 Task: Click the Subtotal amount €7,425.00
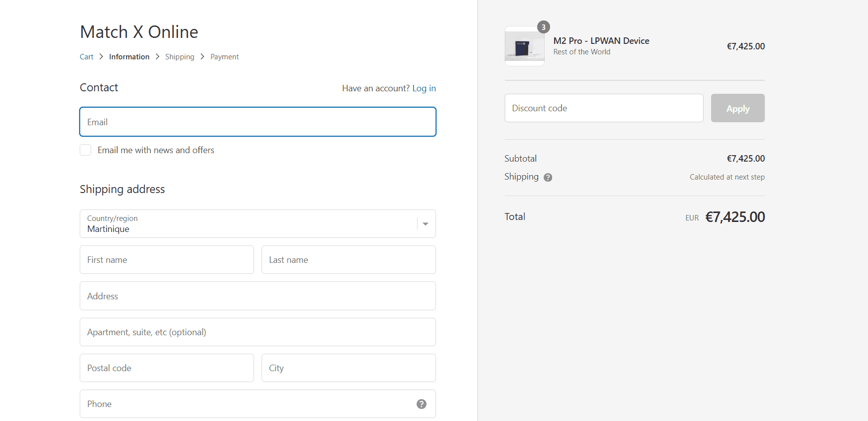coord(746,159)
